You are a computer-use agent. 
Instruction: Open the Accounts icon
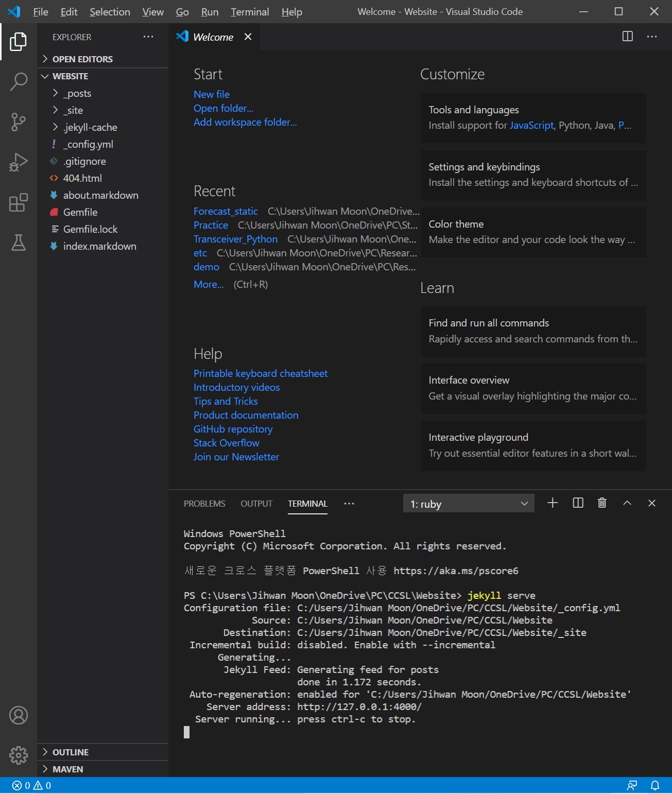click(x=19, y=715)
